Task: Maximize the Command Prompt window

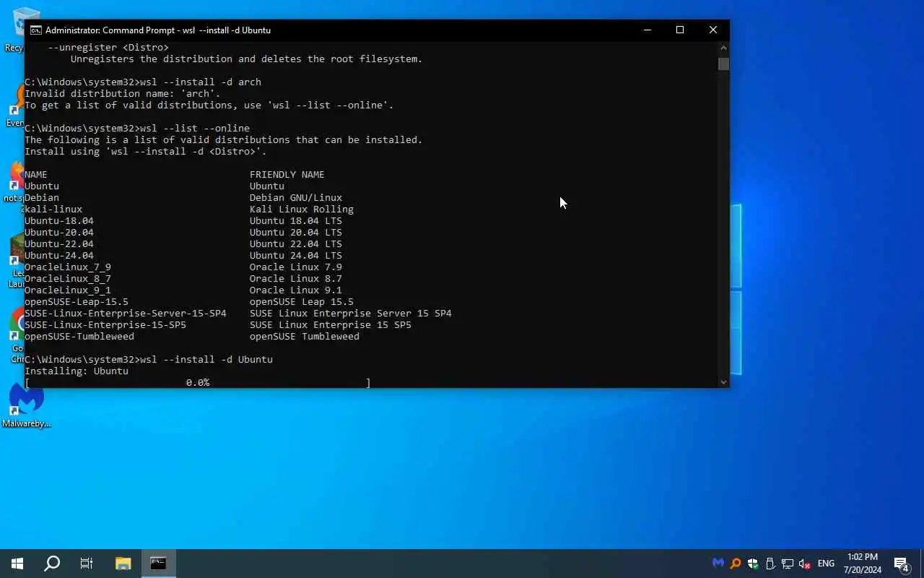Action: coord(680,30)
